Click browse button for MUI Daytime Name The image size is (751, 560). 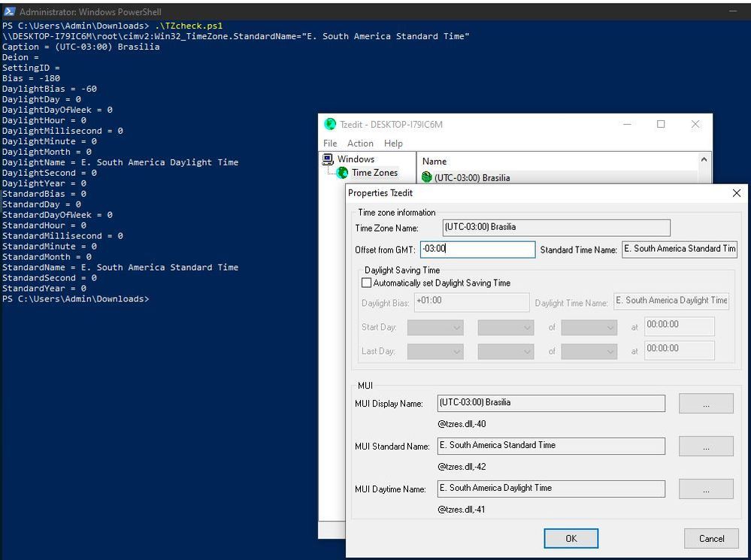pos(706,489)
